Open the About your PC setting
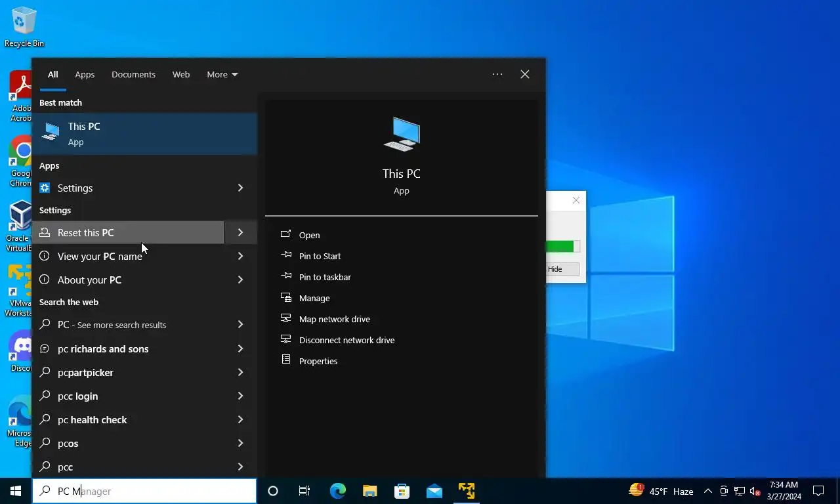This screenshot has width=840, height=504. 128,280
